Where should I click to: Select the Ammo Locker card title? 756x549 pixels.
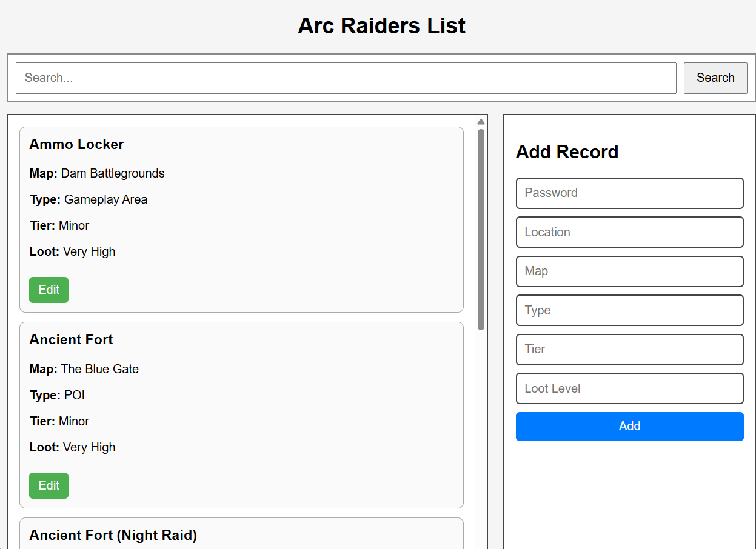(x=76, y=144)
